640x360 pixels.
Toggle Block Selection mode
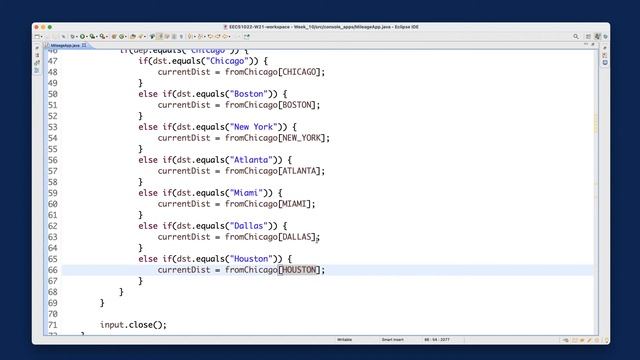174,36
